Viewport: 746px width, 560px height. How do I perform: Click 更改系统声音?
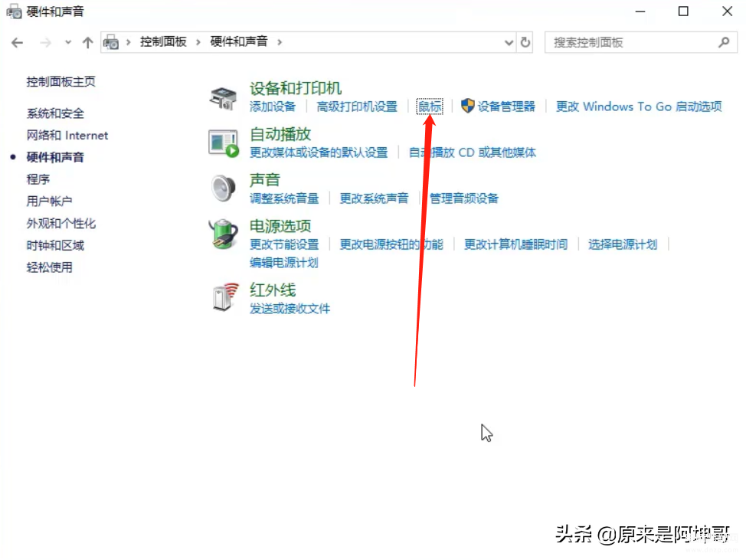[x=374, y=198]
